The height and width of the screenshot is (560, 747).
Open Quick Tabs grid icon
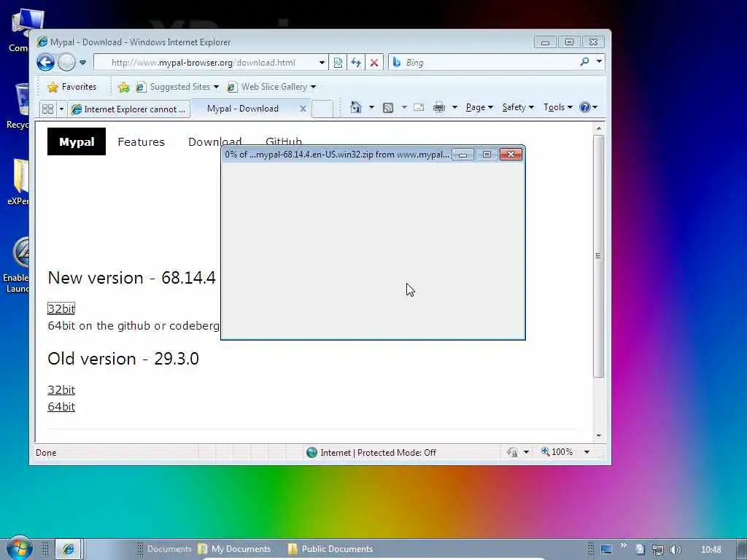click(x=47, y=109)
